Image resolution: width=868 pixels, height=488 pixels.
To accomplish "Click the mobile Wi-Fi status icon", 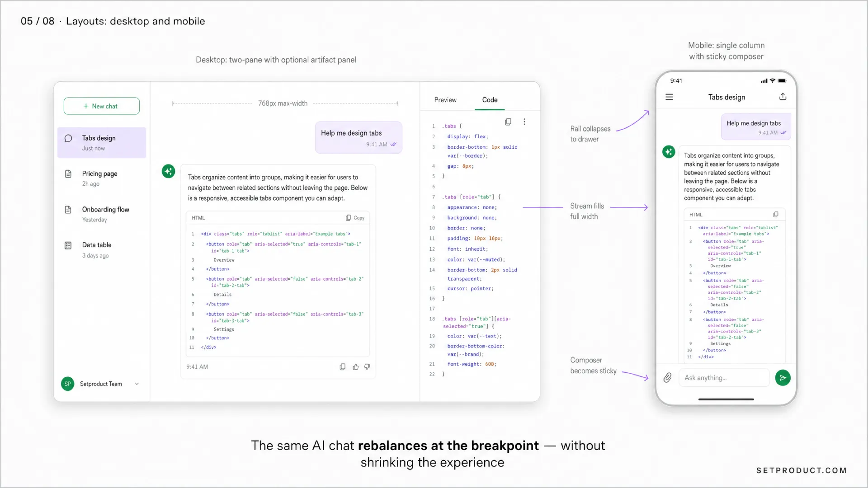I will (773, 81).
